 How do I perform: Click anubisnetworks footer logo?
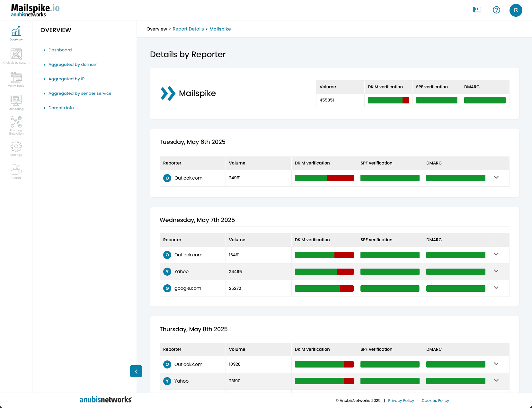click(105, 400)
